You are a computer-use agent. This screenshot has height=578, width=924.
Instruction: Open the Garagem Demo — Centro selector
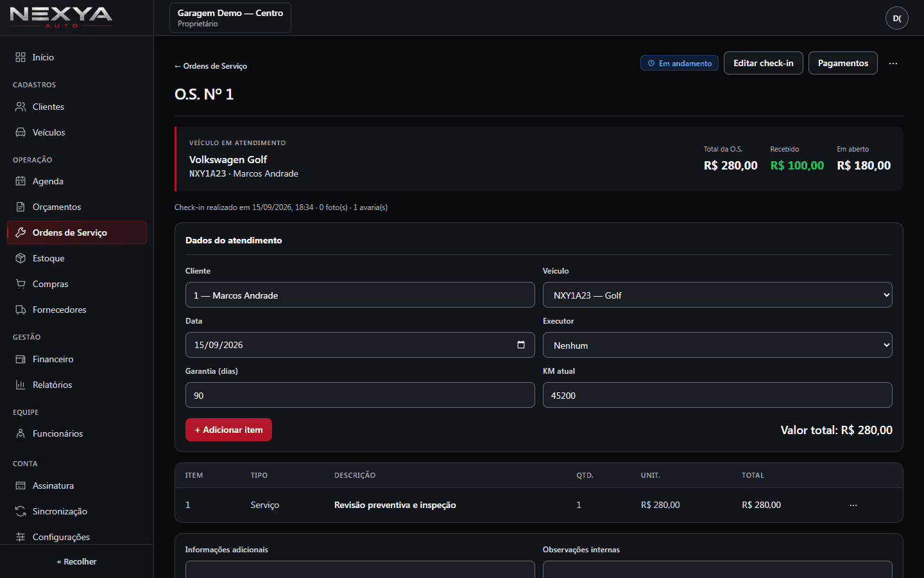(230, 17)
